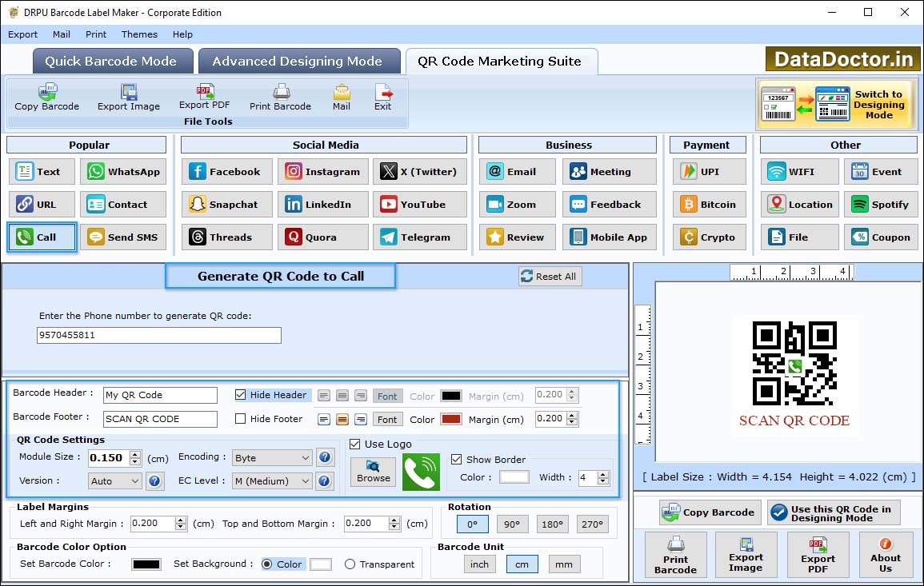Select X (Twitter) QR code type
924x586 pixels.
pyautogui.click(x=419, y=171)
